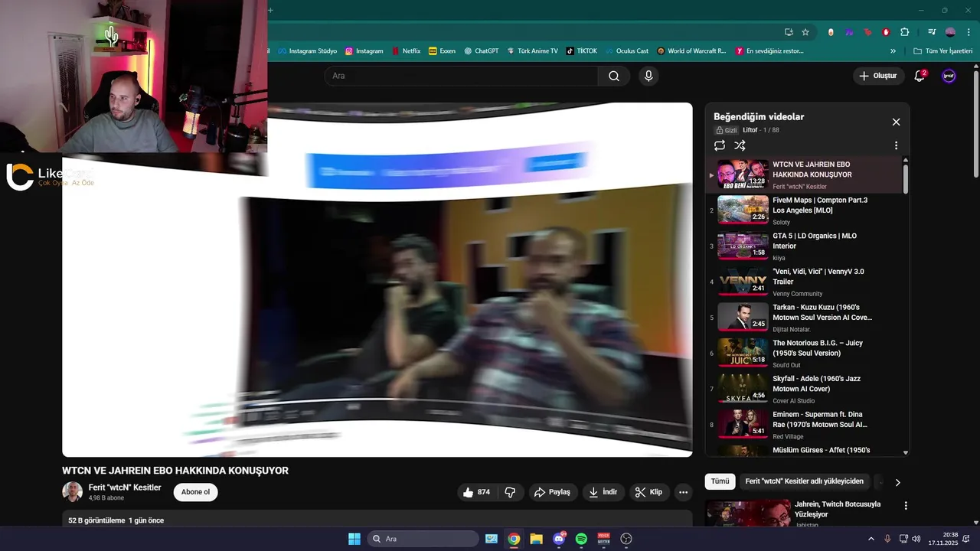Image resolution: width=980 pixels, height=551 pixels.
Task: Show hidden system tray icons
Action: pos(871,539)
